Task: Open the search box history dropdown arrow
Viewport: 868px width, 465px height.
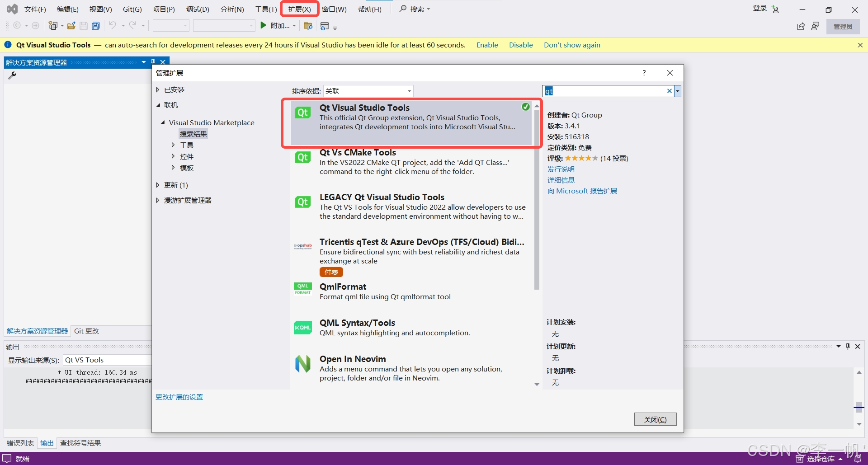Action: click(677, 91)
